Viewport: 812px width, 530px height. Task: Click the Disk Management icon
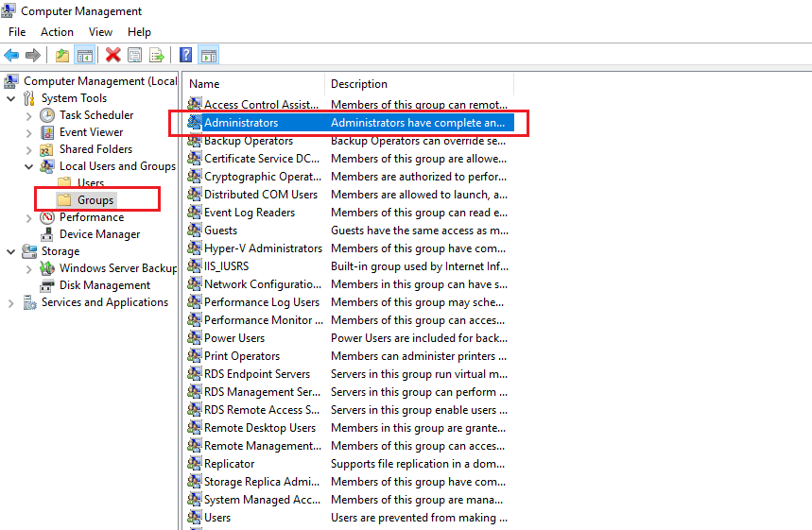47,285
